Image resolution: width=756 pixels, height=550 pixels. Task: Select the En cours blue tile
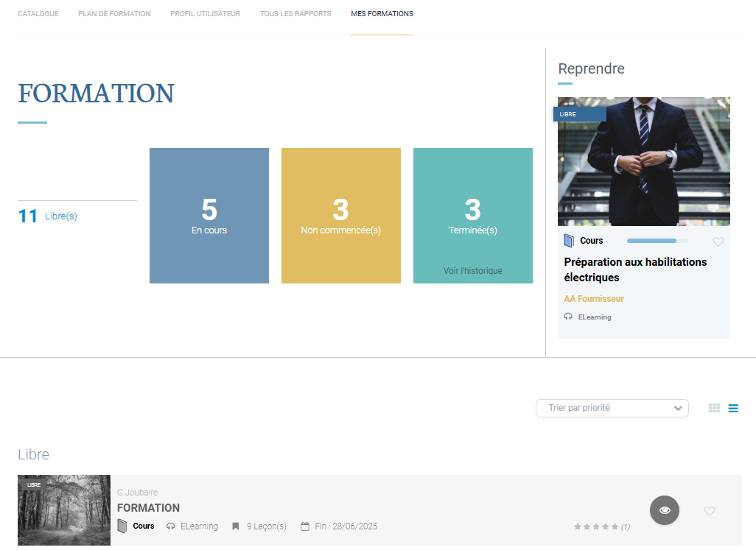point(209,215)
